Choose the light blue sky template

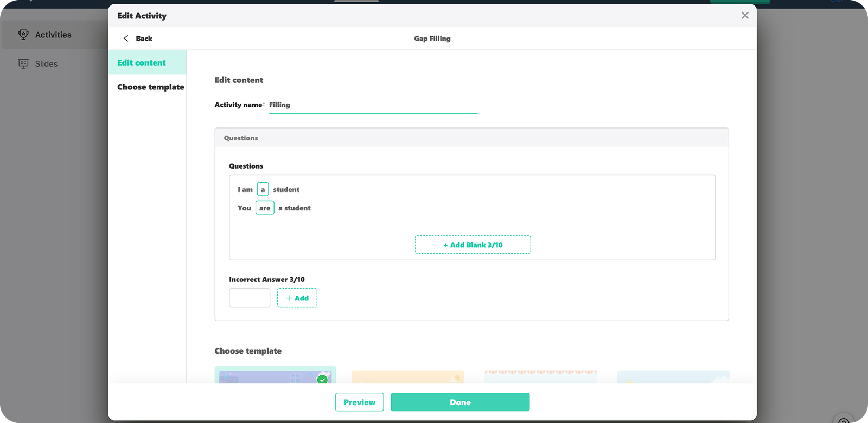673,377
